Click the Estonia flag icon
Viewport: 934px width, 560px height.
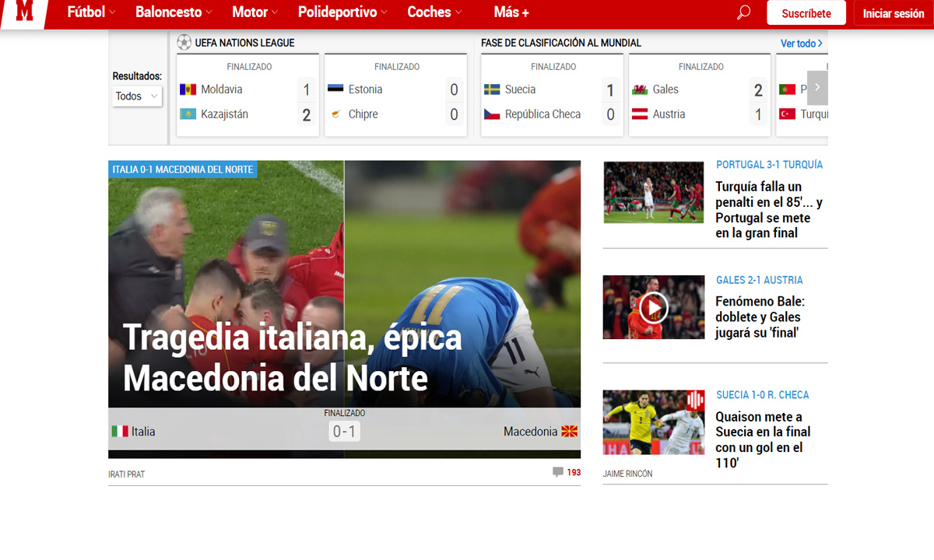pyautogui.click(x=335, y=89)
